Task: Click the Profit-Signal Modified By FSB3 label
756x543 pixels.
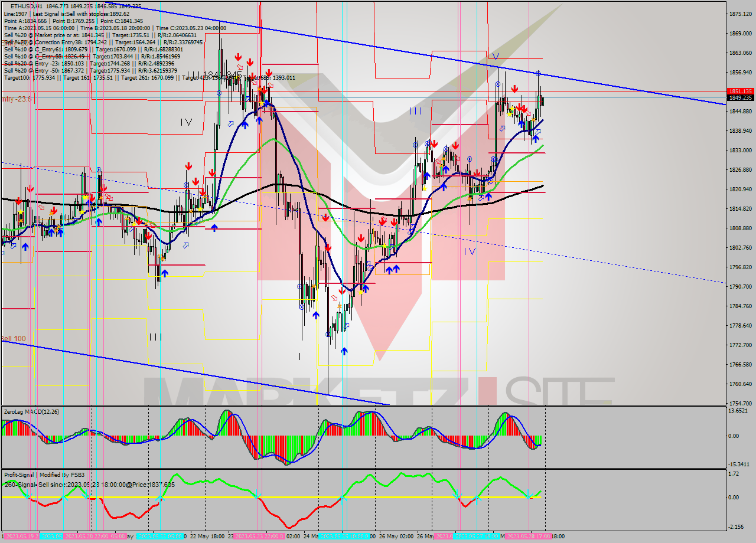Action: 44,475
